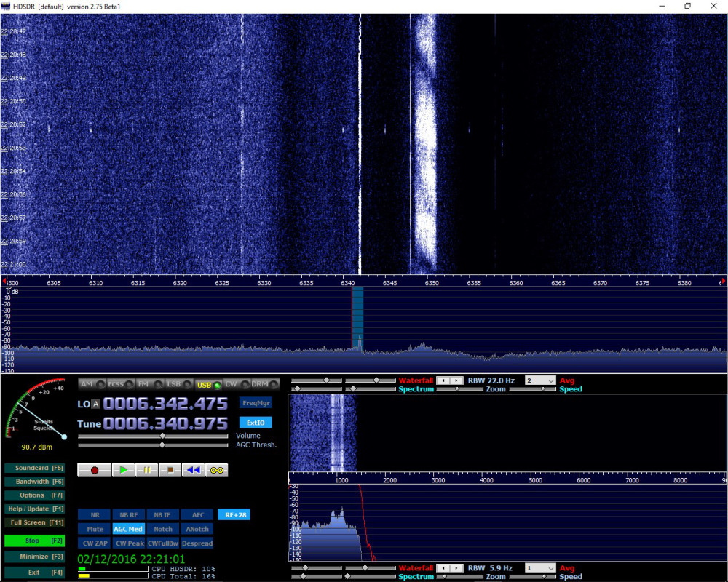Open Soundcard [F5] settings
728x582 pixels.
pos(34,468)
